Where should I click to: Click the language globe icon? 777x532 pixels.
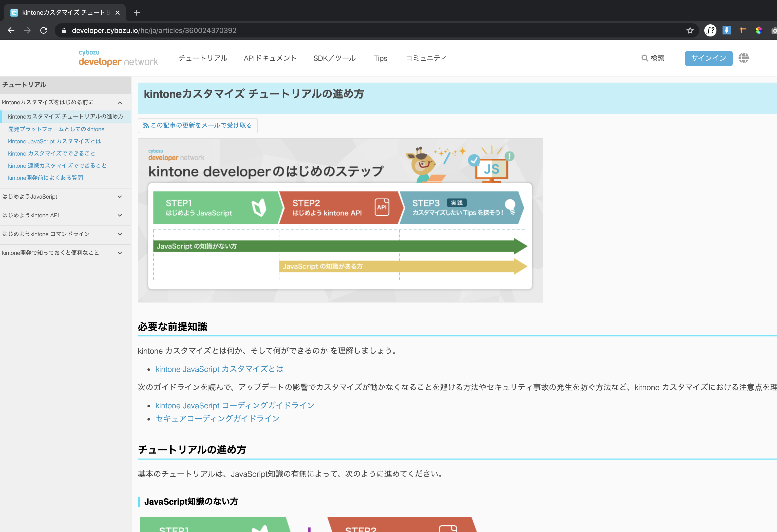(744, 58)
